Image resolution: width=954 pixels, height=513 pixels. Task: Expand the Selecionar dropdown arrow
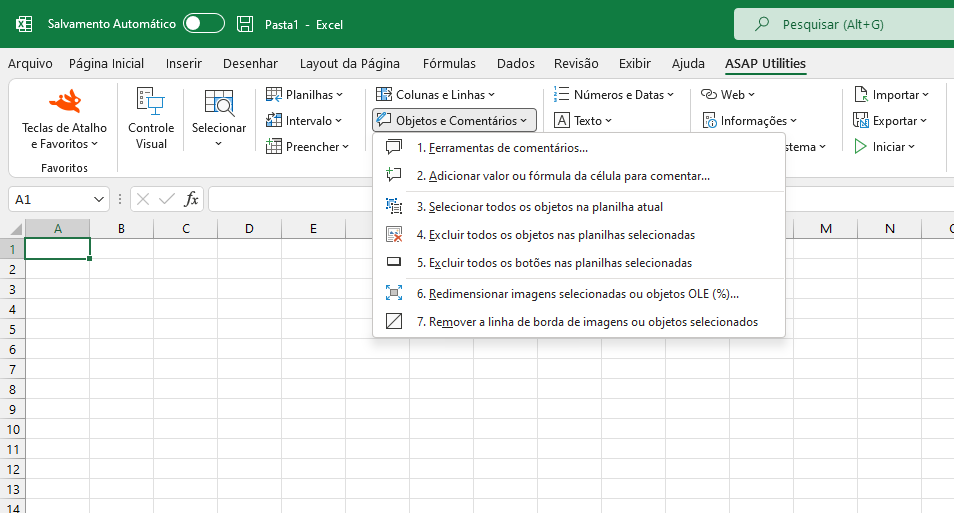coord(218,144)
